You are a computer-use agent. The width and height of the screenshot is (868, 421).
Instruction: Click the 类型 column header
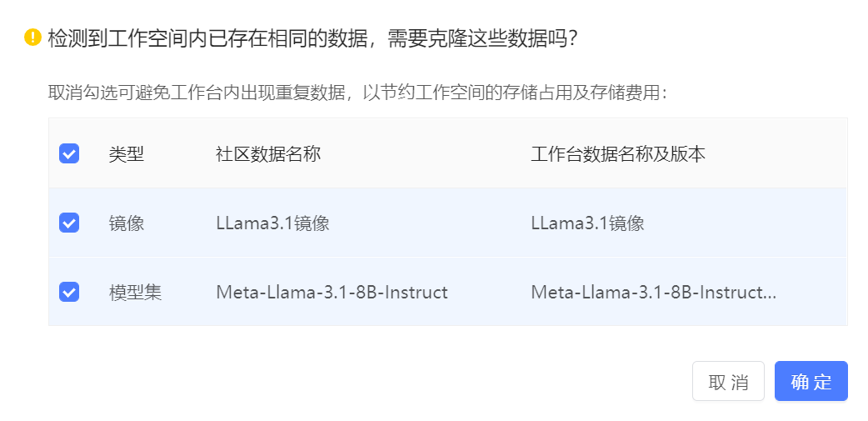point(127,154)
